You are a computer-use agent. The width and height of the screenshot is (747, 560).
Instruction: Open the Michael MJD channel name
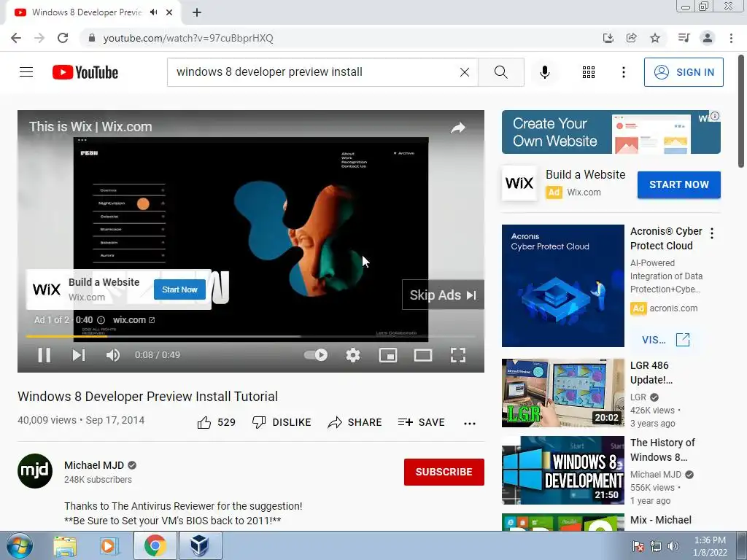pos(94,465)
